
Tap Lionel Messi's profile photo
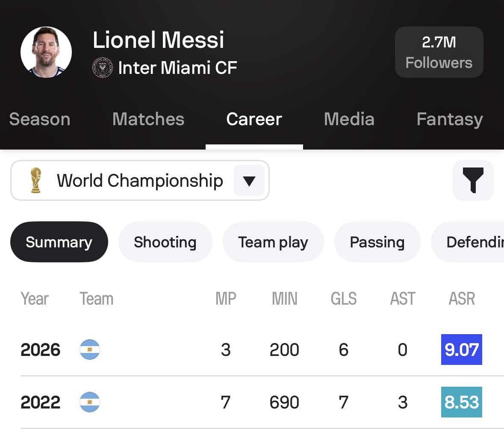click(46, 52)
